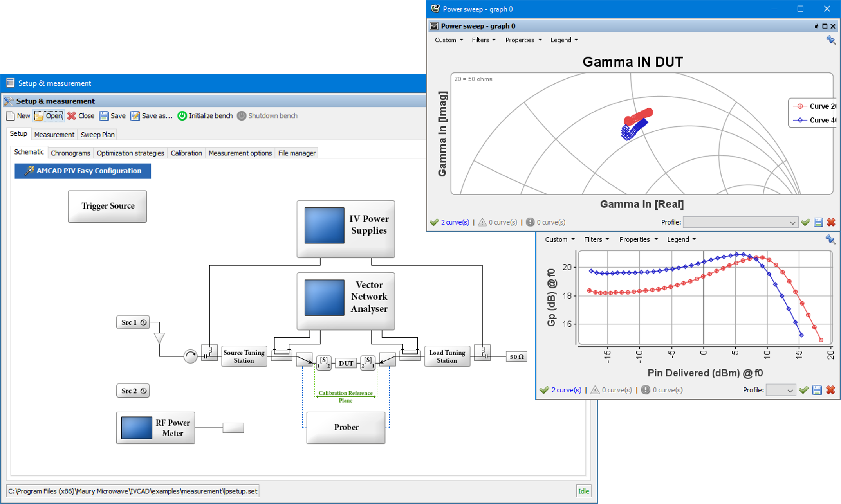Click '2 curve(s)' link in Gp graph
The image size is (841, 504).
(566, 390)
